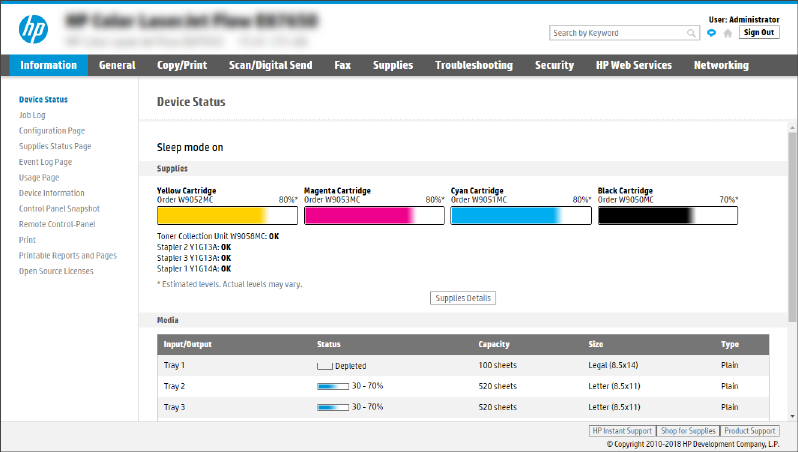This screenshot has height=452, width=798.
Task: Switch to the Troubleshooting tab
Action: pos(474,65)
